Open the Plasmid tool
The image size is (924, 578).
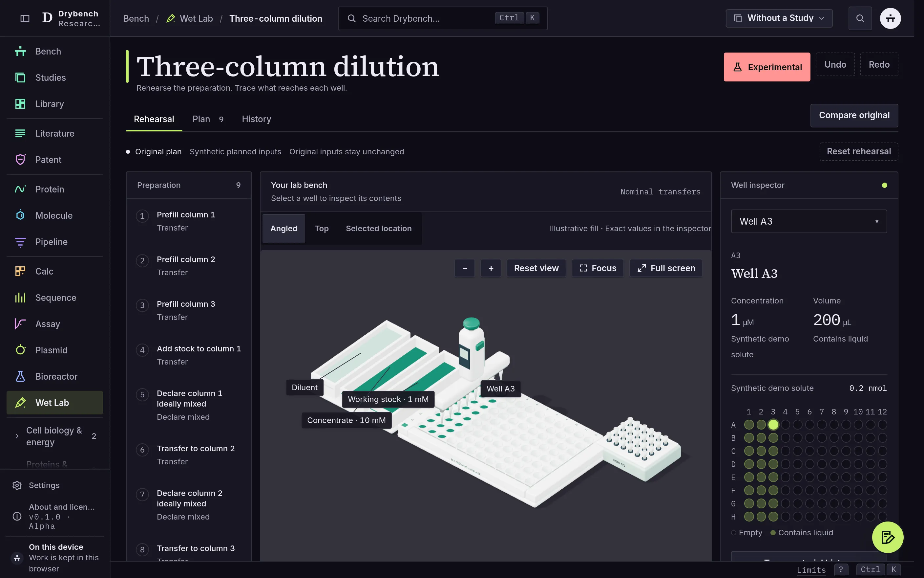click(x=54, y=350)
